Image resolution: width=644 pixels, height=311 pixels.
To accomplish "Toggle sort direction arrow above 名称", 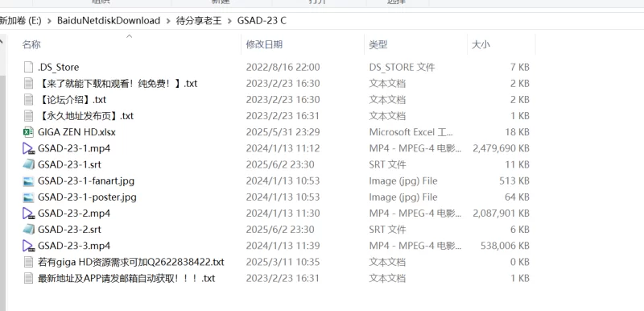I will click(x=129, y=36).
